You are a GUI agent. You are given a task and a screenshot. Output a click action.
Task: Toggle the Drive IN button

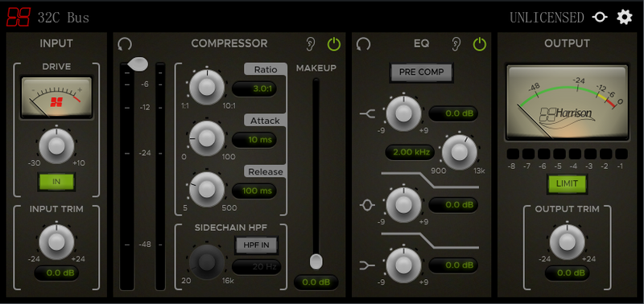56,182
